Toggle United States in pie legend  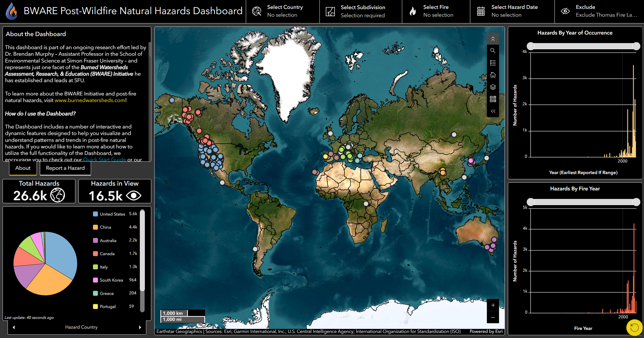pos(112,214)
